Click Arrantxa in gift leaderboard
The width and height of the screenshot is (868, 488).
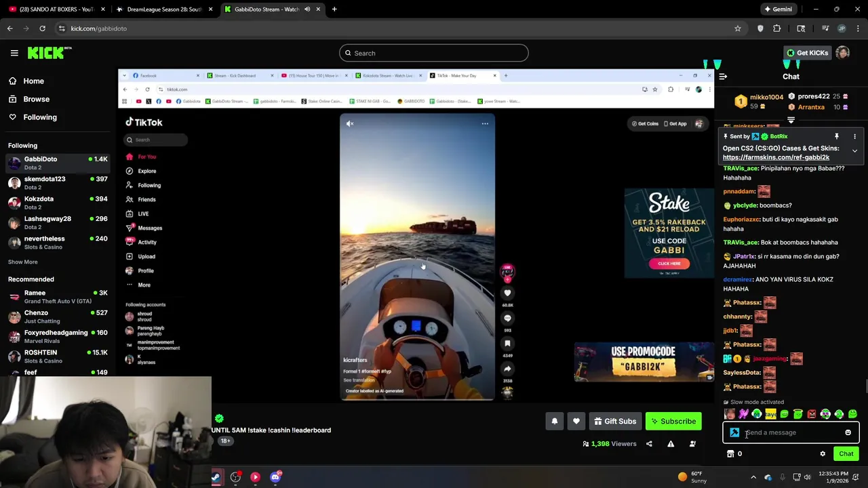(x=811, y=107)
